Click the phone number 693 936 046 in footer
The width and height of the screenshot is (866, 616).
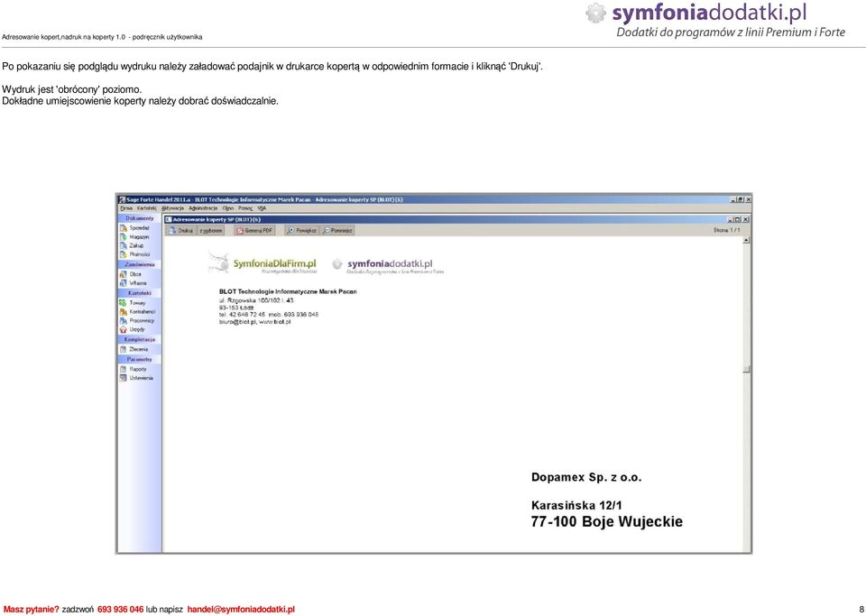pyautogui.click(x=120, y=610)
